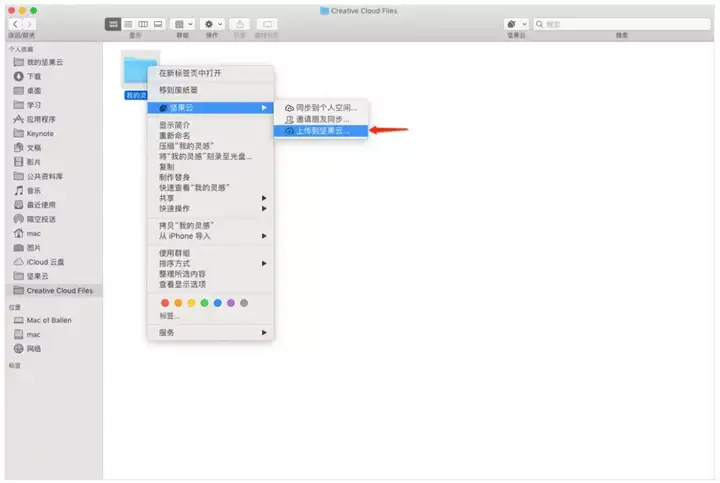Open 音乐 music in sidebar

pos(28,190)
